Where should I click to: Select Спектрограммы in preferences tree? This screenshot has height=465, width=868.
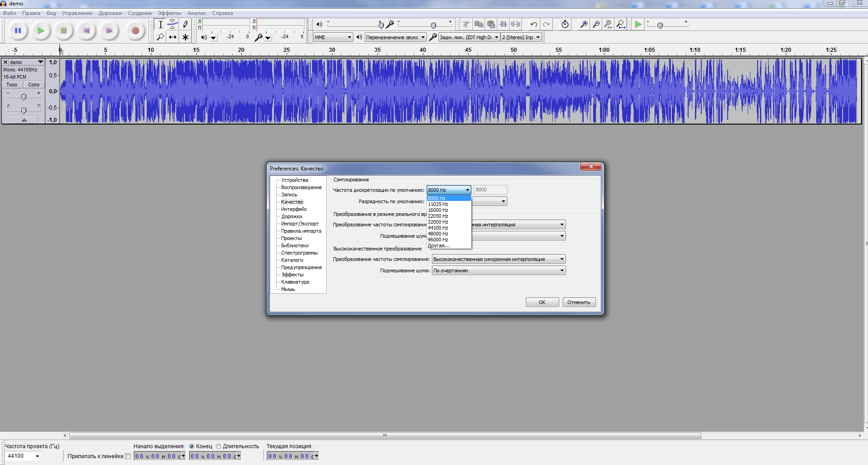[299, 253]
